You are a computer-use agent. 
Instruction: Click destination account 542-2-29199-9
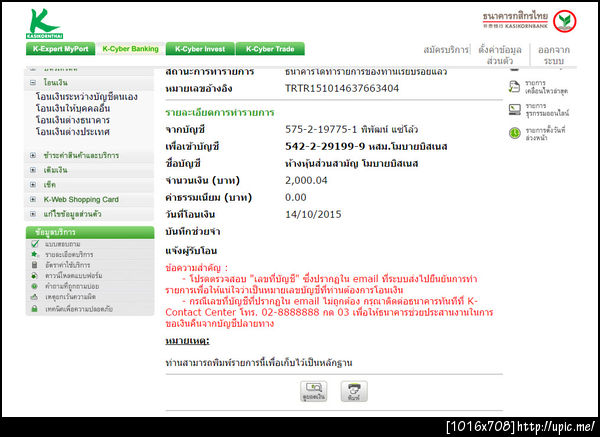tap(325, 147)
